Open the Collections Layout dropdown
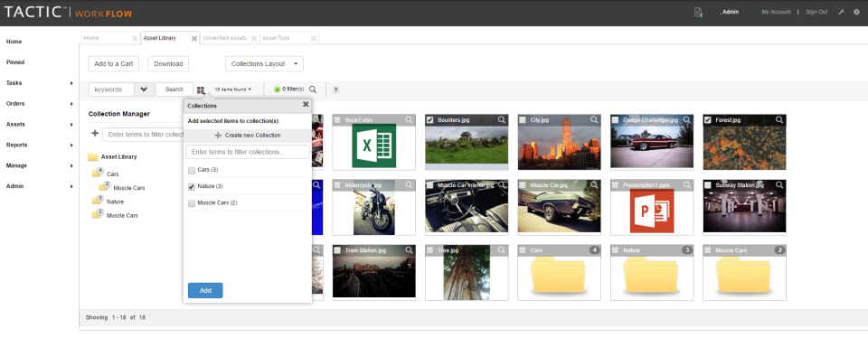The image size is (868, 357). [264, 63]
